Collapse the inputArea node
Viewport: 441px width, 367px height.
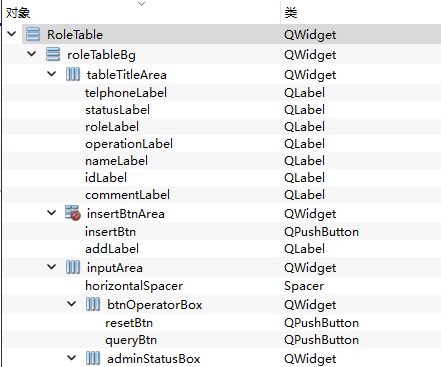[x=52, y=267]
